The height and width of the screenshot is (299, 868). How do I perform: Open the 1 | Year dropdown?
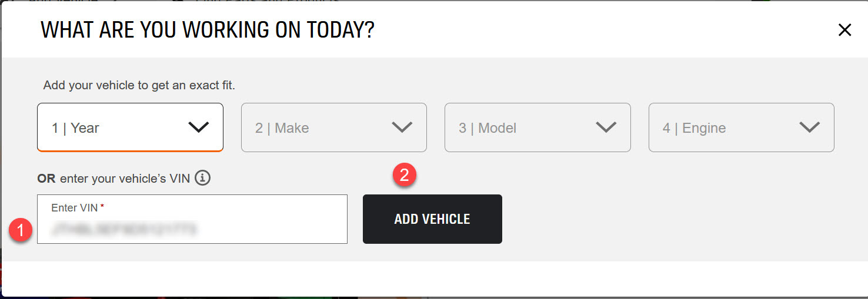pos(130,127)
